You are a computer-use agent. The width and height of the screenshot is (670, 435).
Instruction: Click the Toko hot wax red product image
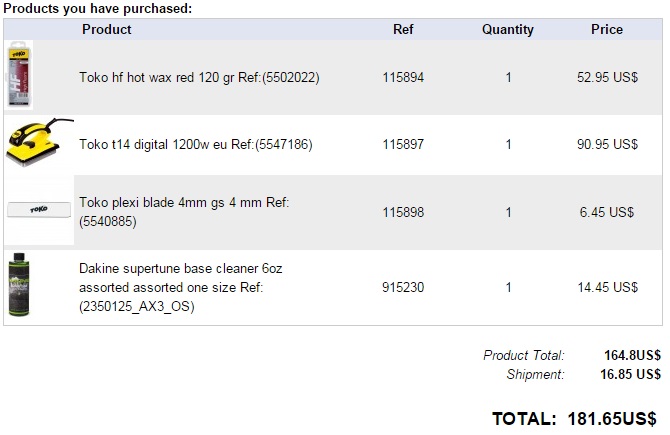[x=19, y=75]
